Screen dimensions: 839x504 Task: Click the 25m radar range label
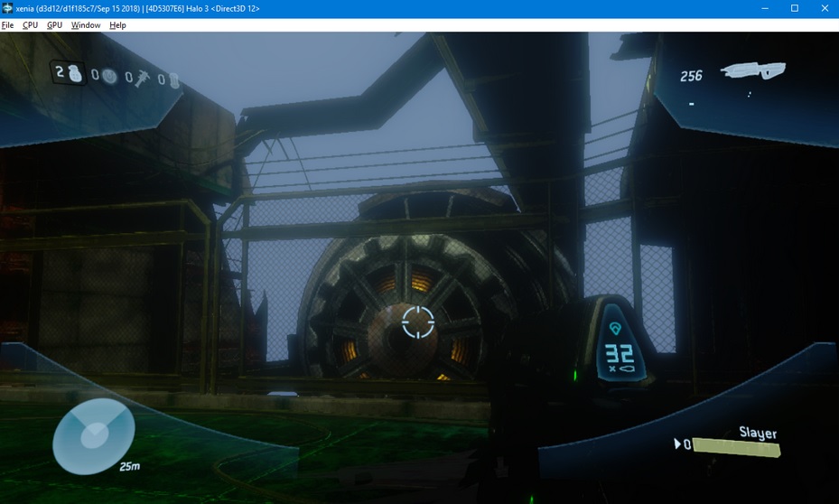pos(129,466)
